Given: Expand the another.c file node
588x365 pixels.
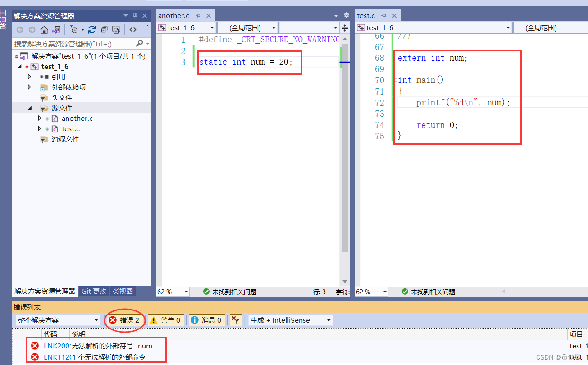Looking at the screenshot, I should click(x=40, y=119).
